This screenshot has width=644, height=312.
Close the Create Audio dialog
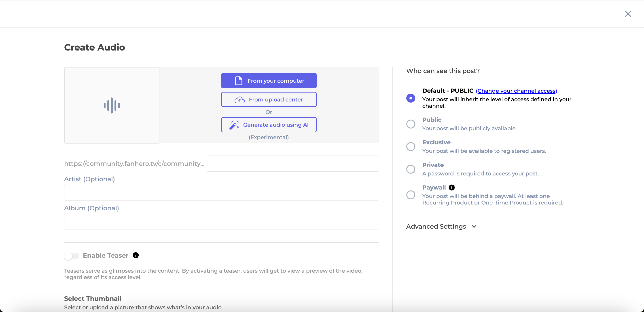[628, 14]
